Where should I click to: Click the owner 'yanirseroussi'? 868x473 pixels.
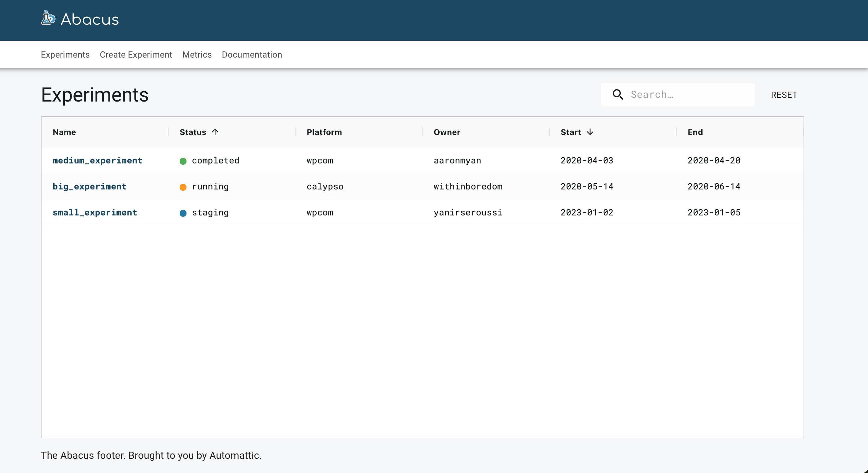coord(468,212)
